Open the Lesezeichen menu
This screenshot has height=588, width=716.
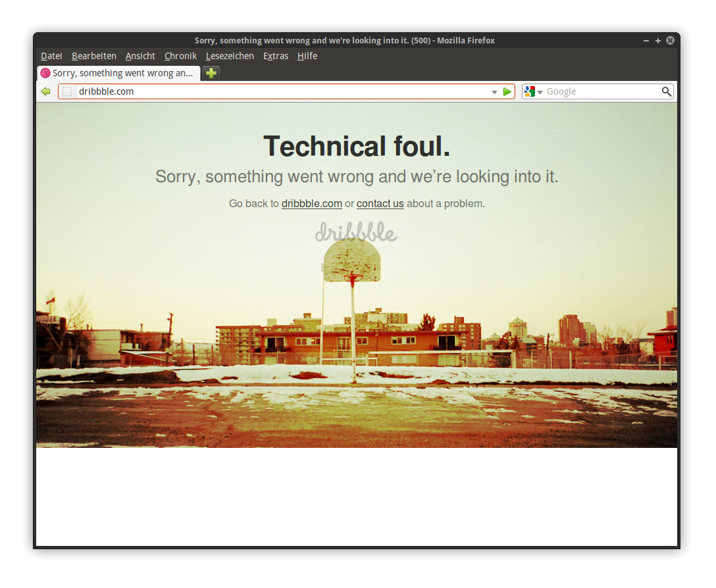tap(230, 56)
